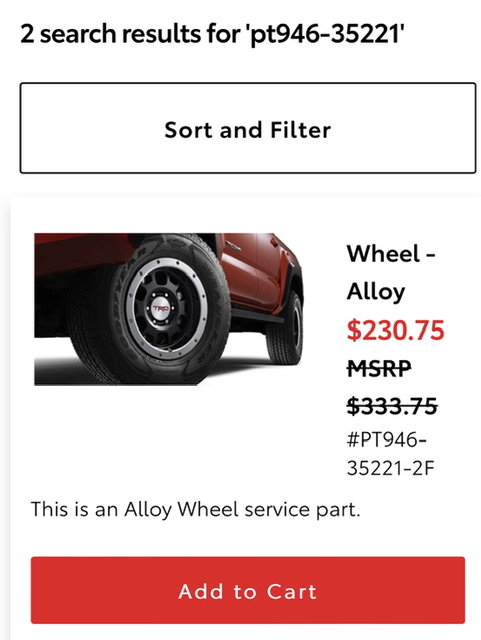Screen dimensions: 481x640
Task: Click the '35221-2F' part number line
Action: [x=390, y=468]
